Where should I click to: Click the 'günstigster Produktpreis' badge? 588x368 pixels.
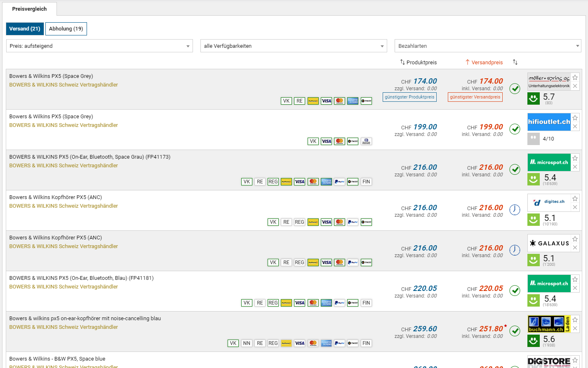coord(409,97)
